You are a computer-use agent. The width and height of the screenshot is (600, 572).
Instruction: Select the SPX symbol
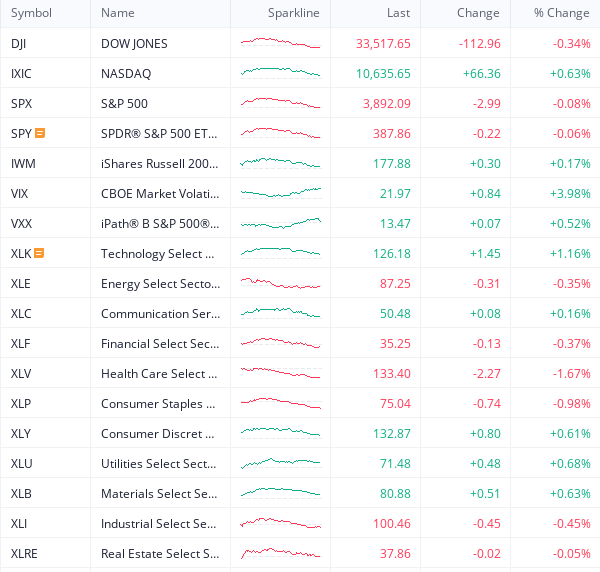point(21,103)
